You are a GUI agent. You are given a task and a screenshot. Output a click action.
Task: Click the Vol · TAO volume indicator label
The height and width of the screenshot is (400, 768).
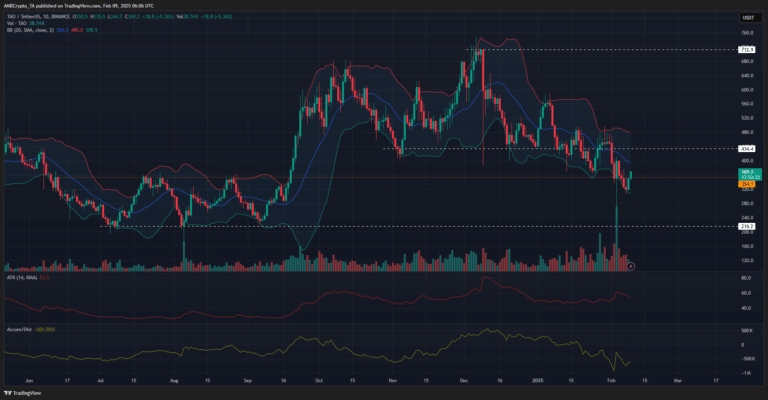click(x=18, y=22)
